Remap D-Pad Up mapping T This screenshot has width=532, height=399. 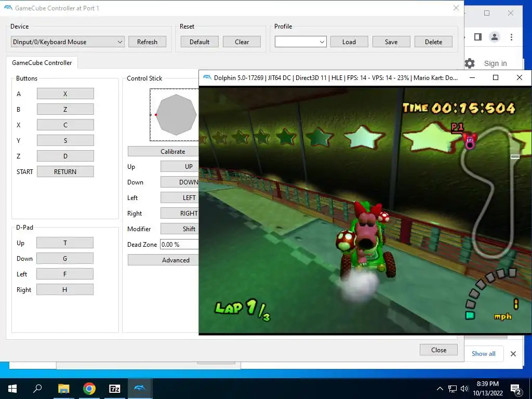(65, 243)
